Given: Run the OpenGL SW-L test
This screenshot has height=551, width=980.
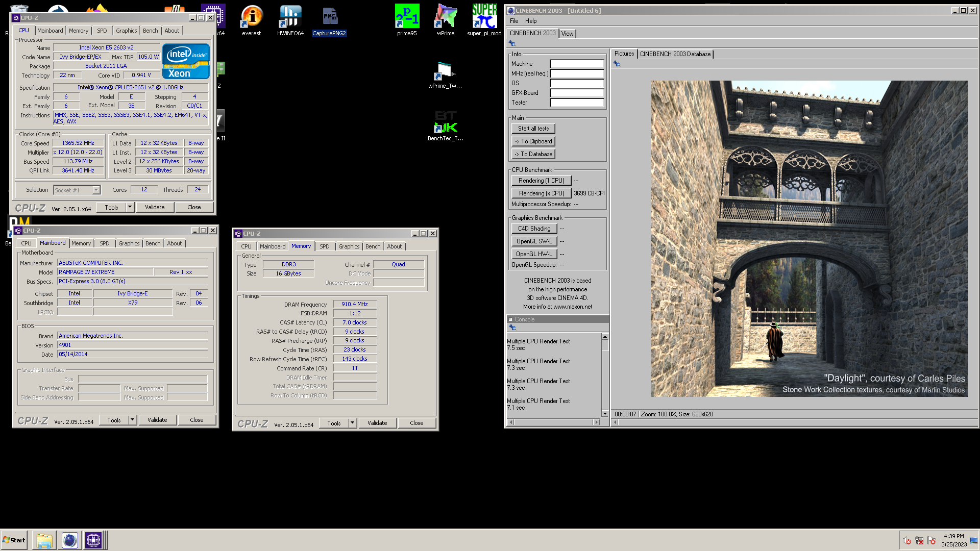Looking at the screenshot, I should pyautogui.click(x=534, y=241).
